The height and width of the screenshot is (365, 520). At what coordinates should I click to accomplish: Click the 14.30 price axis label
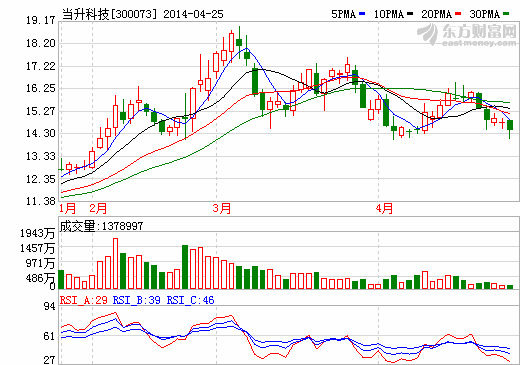[x=41, y=133]
